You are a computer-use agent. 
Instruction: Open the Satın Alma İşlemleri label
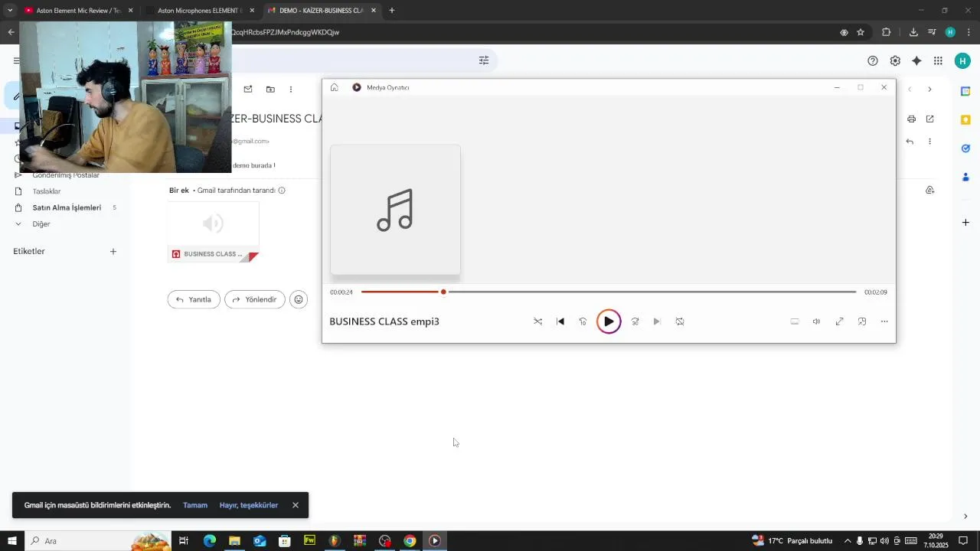coord(66,207)
